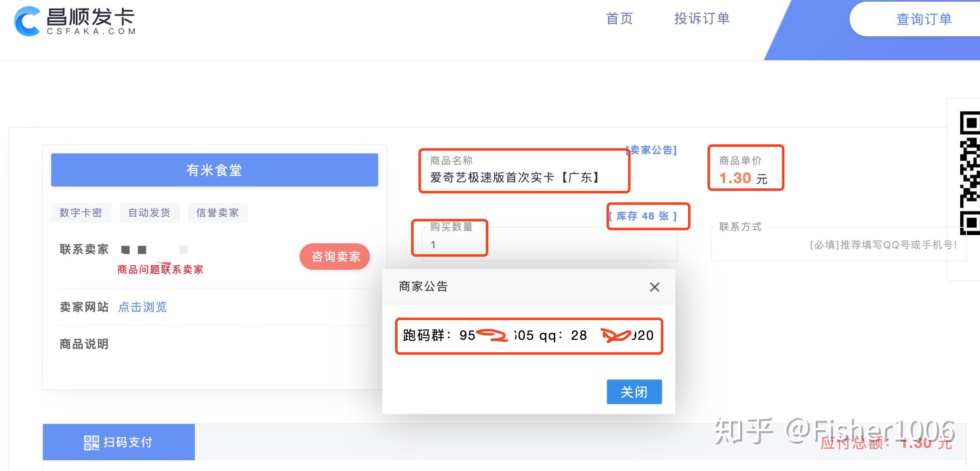Close the 商家公告 dialog with the X
Image resolution: width=980 pixels, height=471 pixels.
654,287
